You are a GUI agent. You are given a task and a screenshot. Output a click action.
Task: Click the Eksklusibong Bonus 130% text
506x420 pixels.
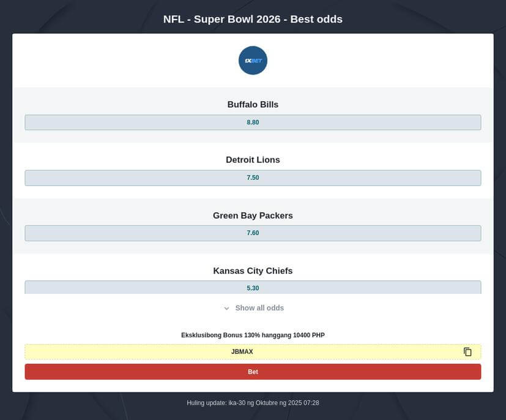(x=253, y=335)
